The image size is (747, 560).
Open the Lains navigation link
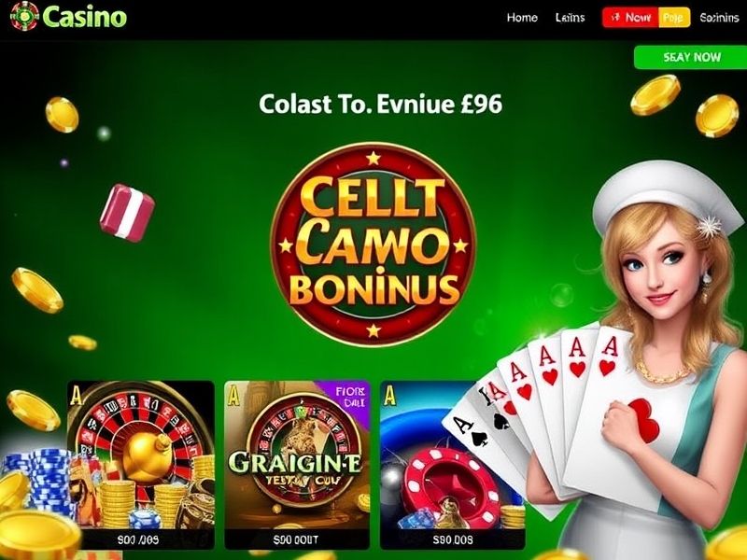pos(570,18)
